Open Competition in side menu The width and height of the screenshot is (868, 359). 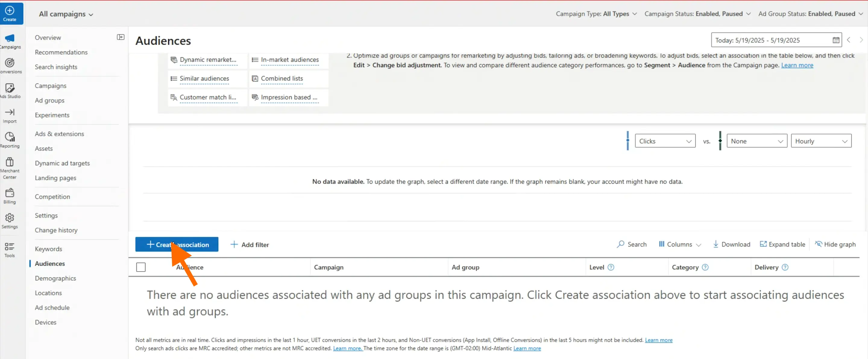point(52,197)
